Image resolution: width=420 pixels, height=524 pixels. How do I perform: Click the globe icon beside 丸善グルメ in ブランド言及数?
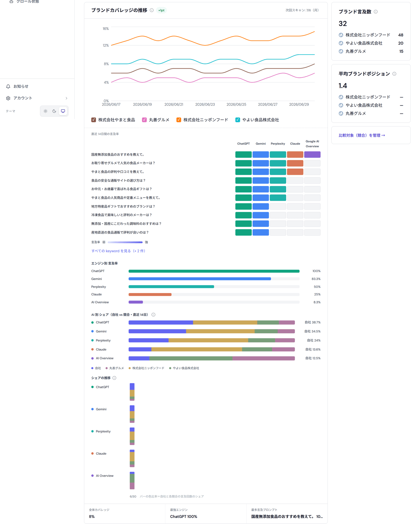341,51
